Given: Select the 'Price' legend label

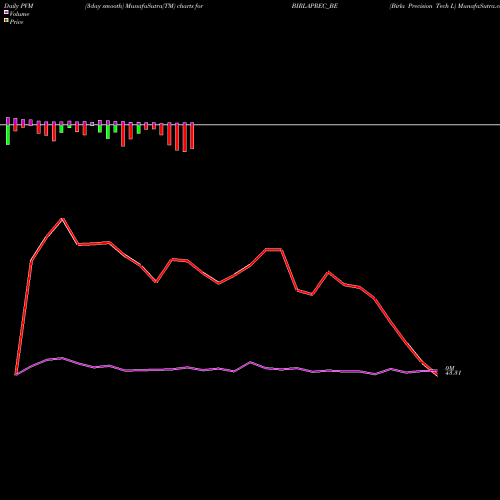Looking at the screenshot, I should [x=16, y=22].
